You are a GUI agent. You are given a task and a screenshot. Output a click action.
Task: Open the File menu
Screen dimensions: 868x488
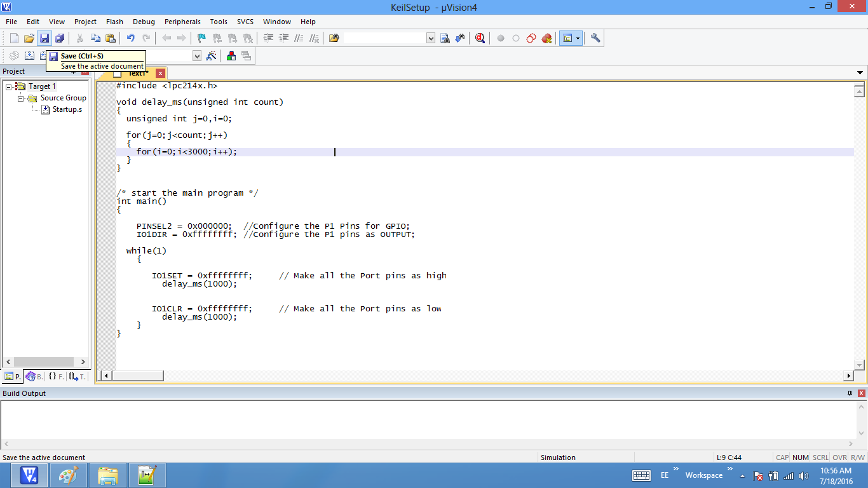(x=11, y=22)
